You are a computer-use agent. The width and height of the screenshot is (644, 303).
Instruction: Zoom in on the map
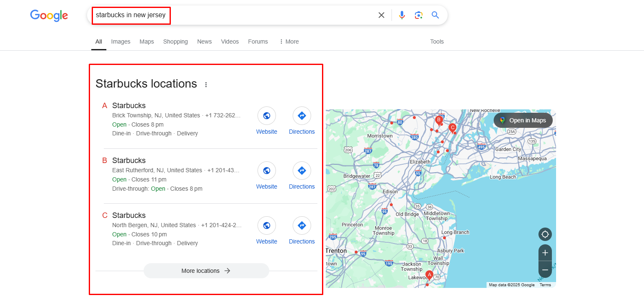(545, 253)
